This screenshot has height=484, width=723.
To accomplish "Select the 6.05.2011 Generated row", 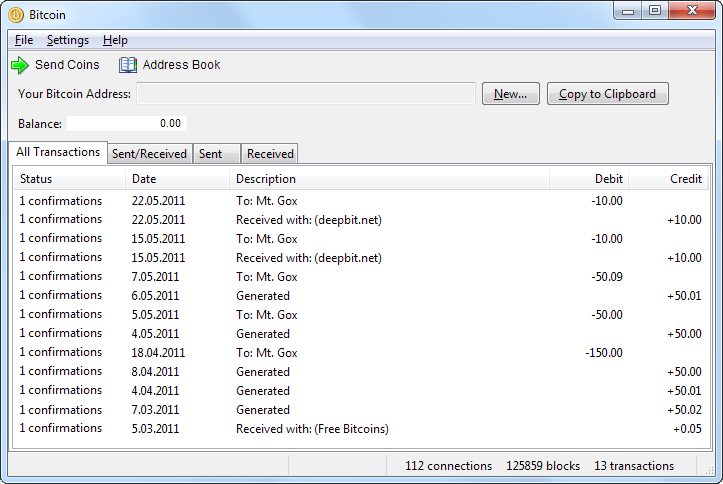I will 361,295.
